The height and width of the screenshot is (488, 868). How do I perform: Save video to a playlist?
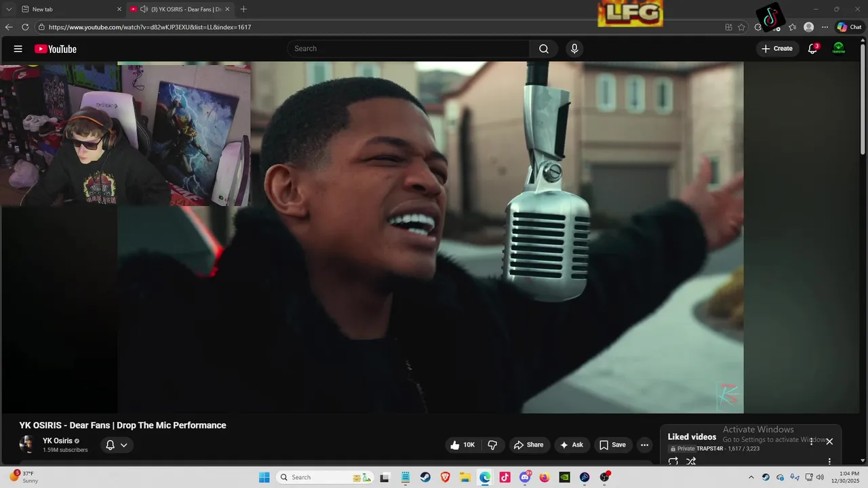[612, 445]
